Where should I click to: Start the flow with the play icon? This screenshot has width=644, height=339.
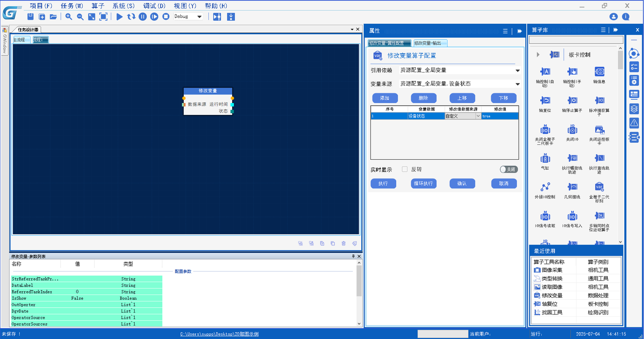[119, 17]
